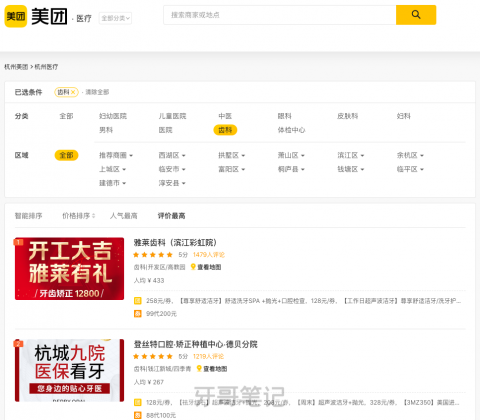Click the 美团 wordmark text
The width and height of the screenshot is (480, 420).
click(x=49, y=16)
